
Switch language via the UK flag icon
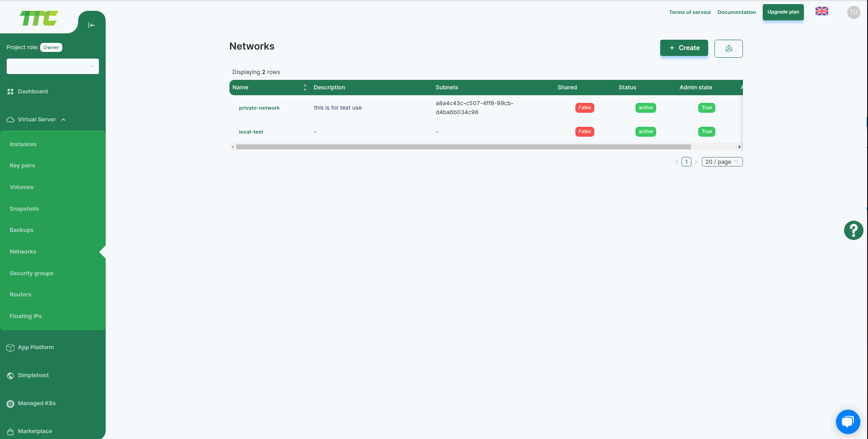pyautogui.click(x=822, y=11)
